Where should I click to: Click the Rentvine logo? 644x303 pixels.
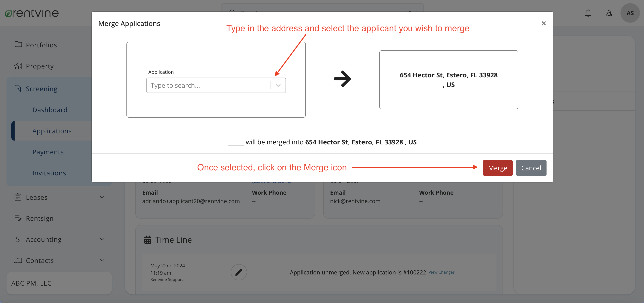(31, 13)
